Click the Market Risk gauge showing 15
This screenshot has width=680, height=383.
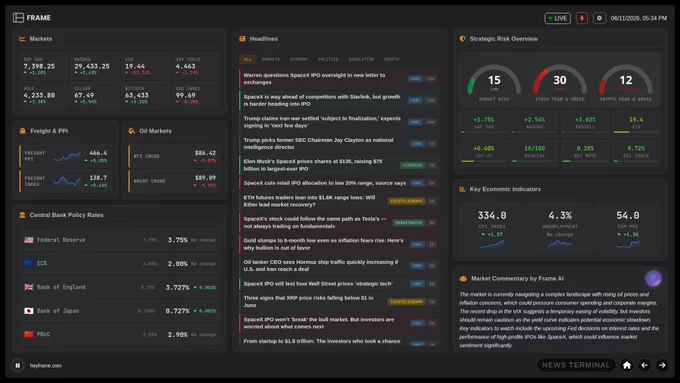(x=494, y=83)
